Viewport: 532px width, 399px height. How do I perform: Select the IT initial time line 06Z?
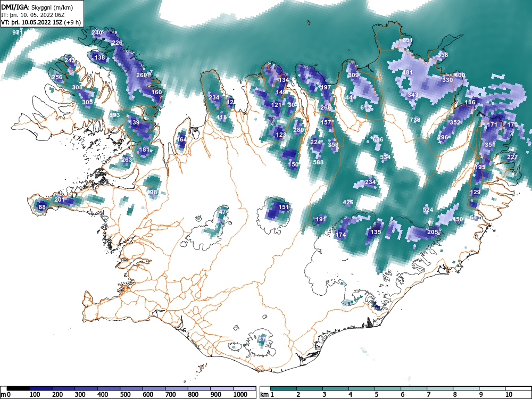33,15
